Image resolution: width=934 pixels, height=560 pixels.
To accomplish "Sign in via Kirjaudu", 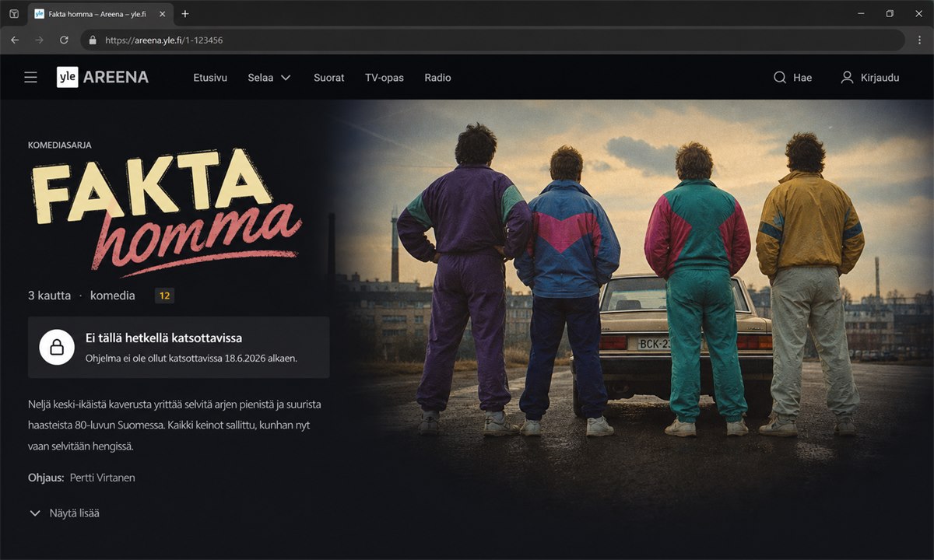I will [870, 78].
